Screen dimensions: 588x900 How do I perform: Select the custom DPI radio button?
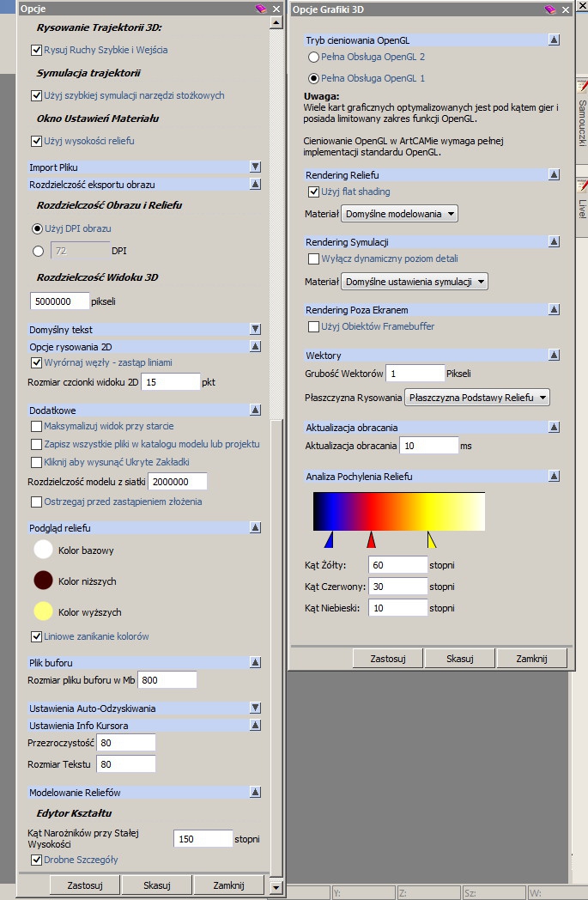tap(38, 251)
